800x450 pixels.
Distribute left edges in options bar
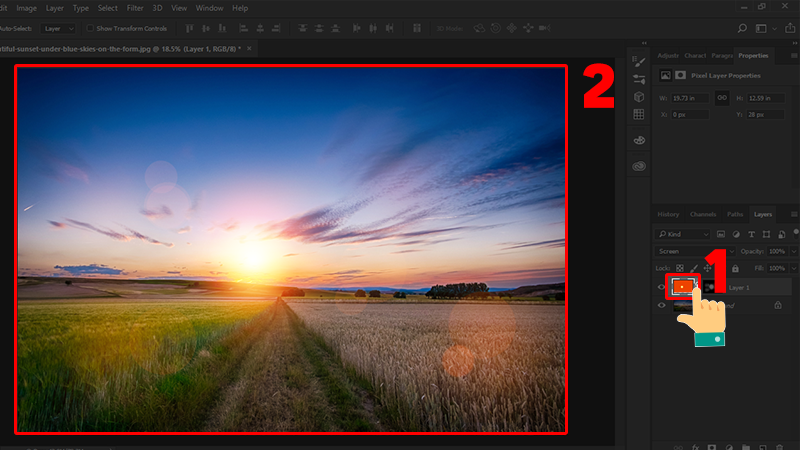(357, 29)
